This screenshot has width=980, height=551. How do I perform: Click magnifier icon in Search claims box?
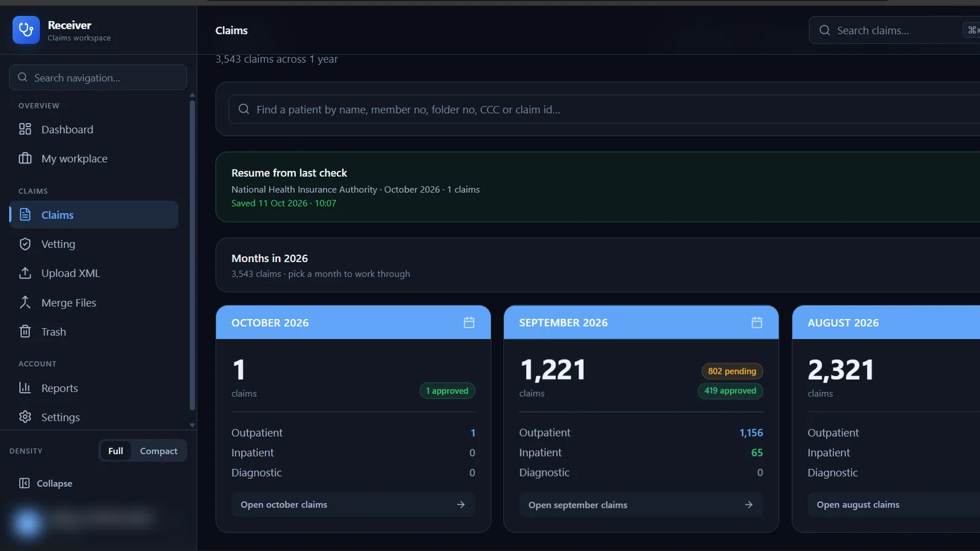[825, 30]
